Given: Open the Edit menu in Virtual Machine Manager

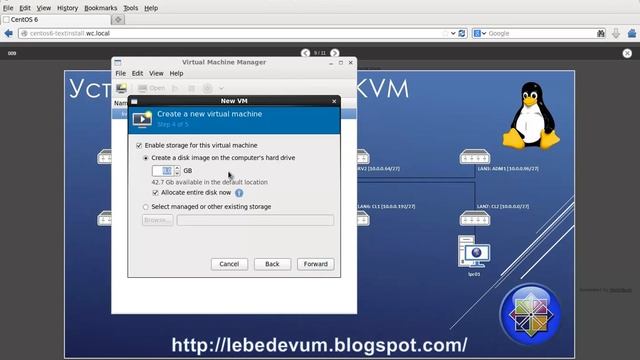Looking at the screenshot, I should point(137,73).
